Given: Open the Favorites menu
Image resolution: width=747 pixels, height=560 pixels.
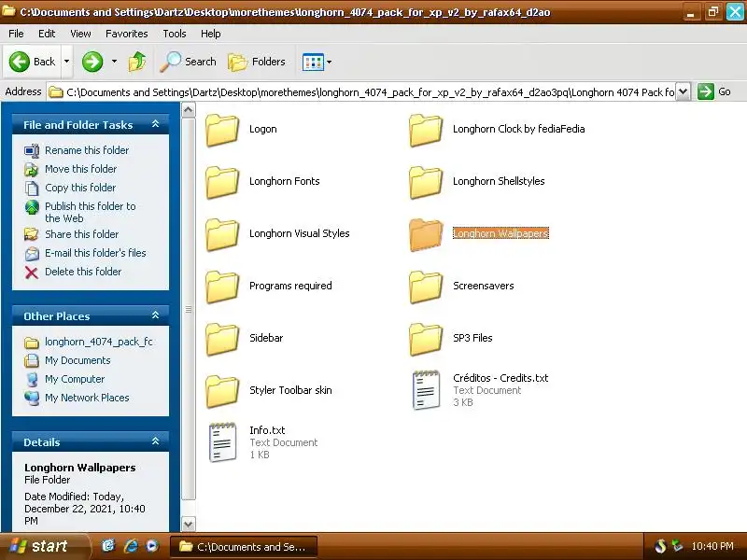Looking at the screenshot, I should [127, 34].
